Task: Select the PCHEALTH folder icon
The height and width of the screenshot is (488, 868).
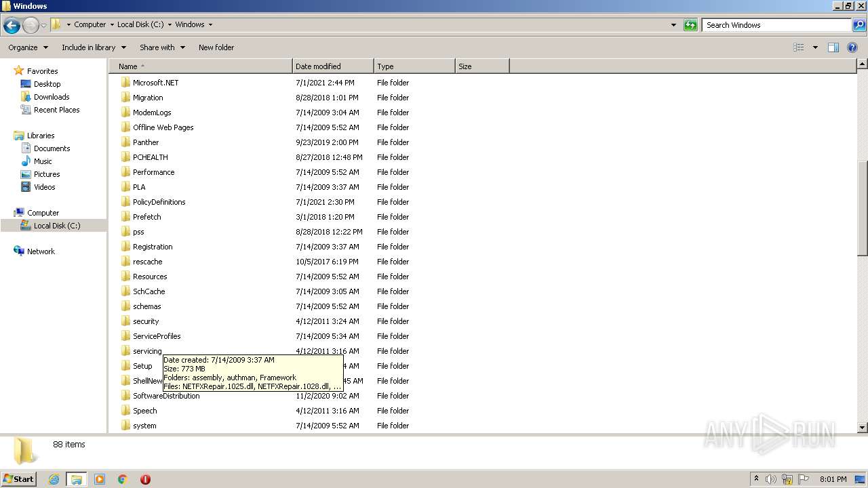Action: (x=125, y=157)
